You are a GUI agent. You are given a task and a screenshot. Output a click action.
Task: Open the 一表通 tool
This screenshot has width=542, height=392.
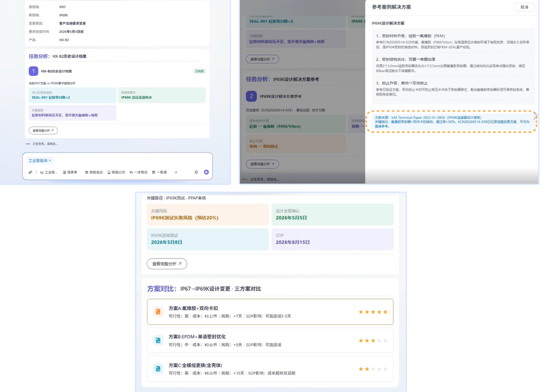pos(160,172)
